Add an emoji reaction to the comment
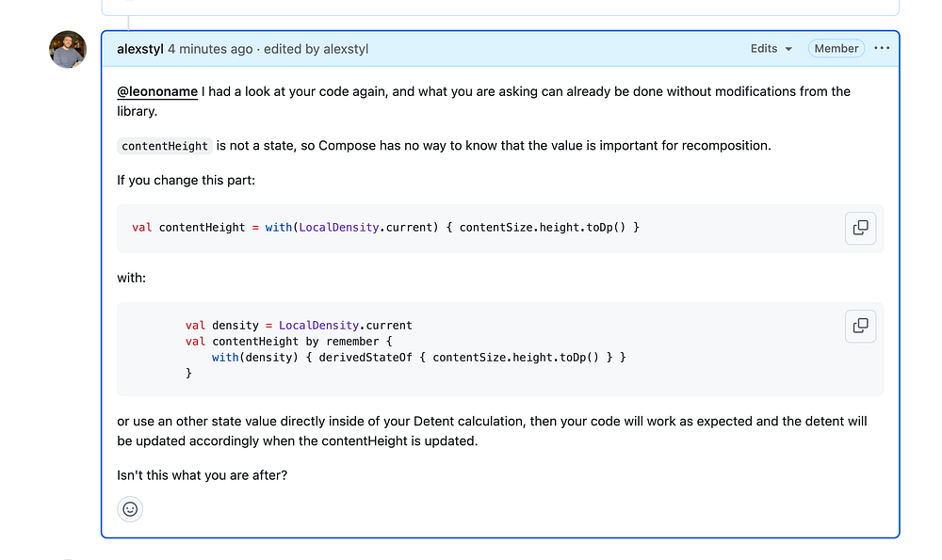Image resolution: width=942 pixels, height=560 pixels. [130, 509]
